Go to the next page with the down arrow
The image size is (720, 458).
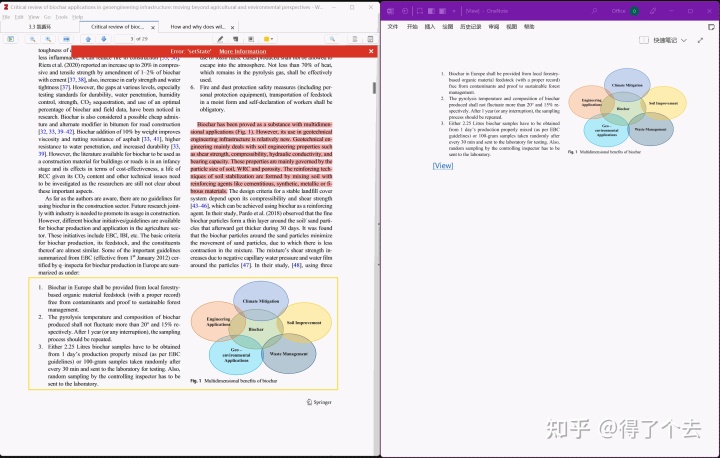click(104, 39)
